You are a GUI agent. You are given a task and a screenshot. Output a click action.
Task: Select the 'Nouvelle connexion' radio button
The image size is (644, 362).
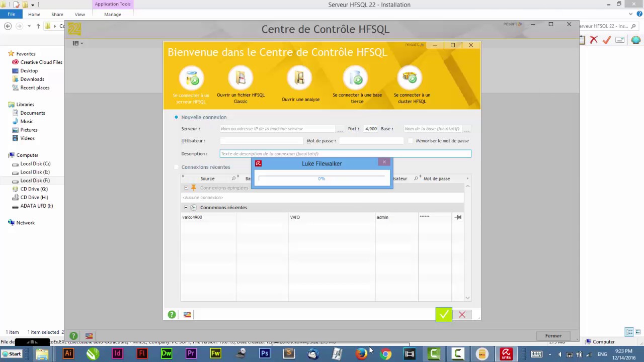pos(176,117)
